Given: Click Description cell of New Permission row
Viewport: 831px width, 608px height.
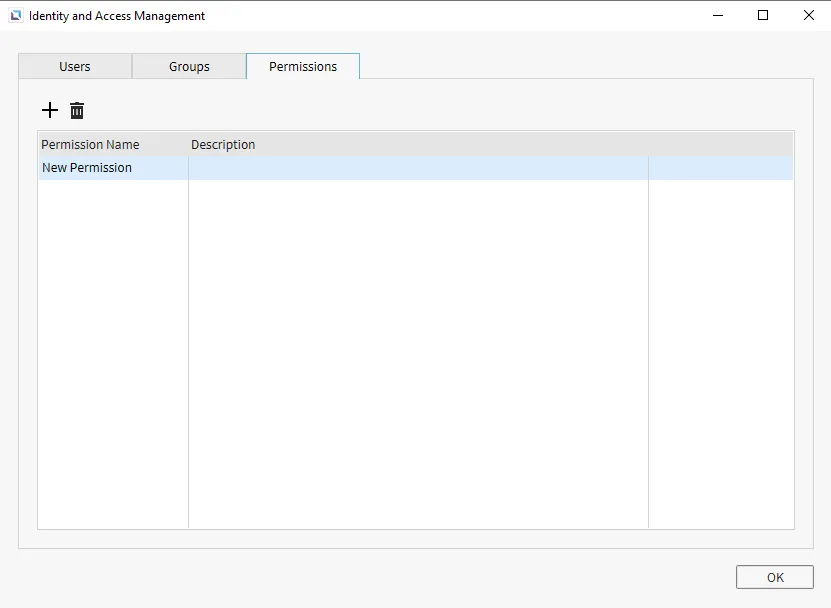Looking at the screenshot, I should pyautogui.click(x=418, y=168).
